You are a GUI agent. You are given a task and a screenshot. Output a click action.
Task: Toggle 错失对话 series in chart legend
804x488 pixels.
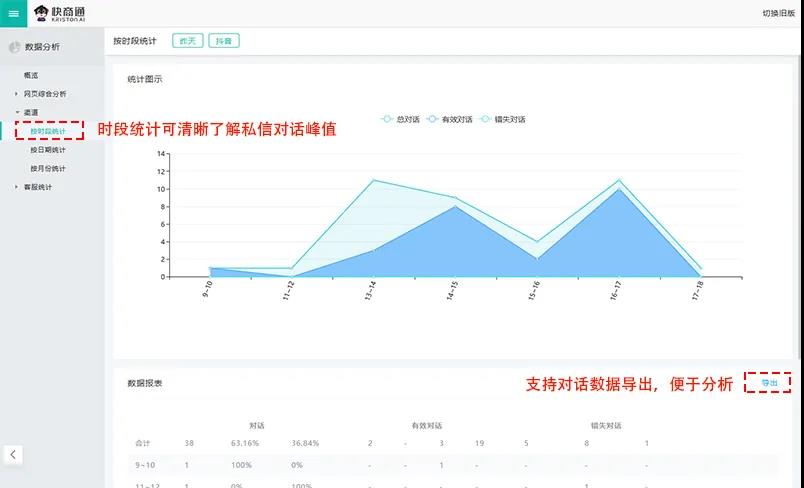tap(502, 119)
